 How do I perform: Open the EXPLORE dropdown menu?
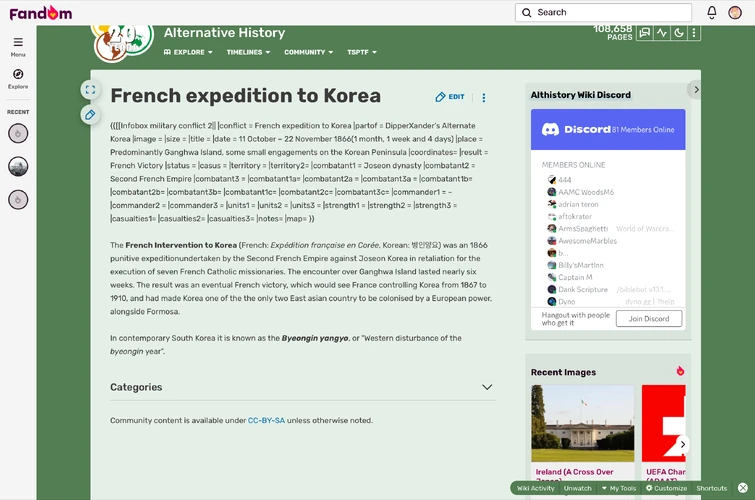[188, 52]
